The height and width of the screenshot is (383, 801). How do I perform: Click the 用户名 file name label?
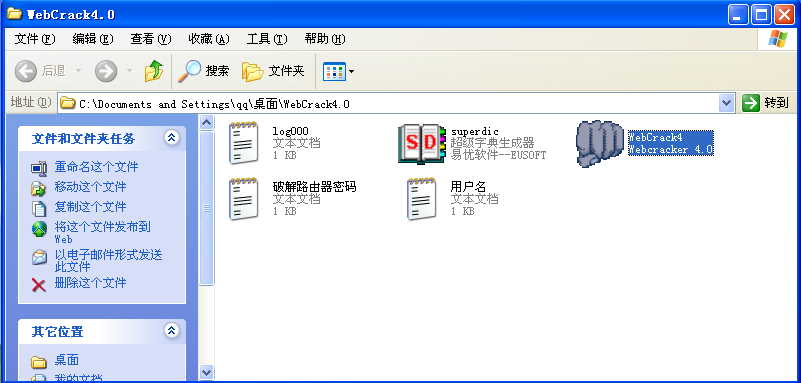tap(468, 187)
